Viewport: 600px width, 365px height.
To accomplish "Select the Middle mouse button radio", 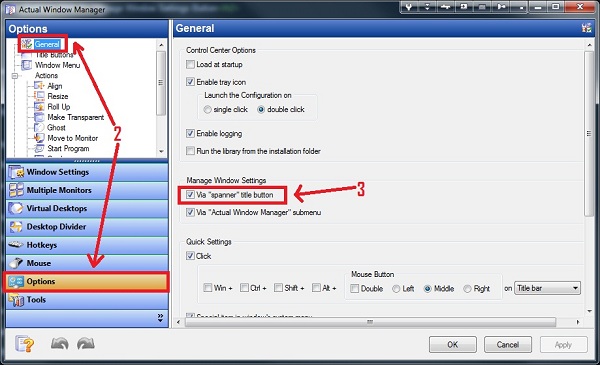I will 428,289.
